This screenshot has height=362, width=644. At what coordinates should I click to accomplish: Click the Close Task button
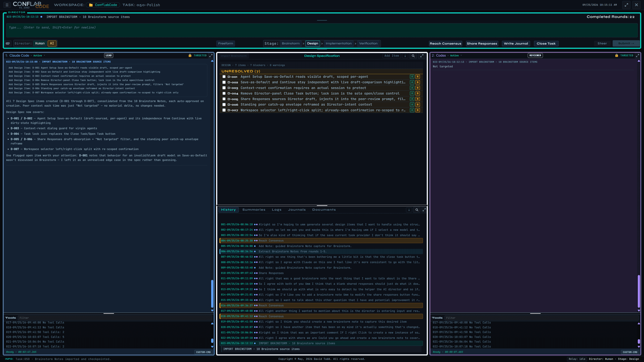pos(546,44)
